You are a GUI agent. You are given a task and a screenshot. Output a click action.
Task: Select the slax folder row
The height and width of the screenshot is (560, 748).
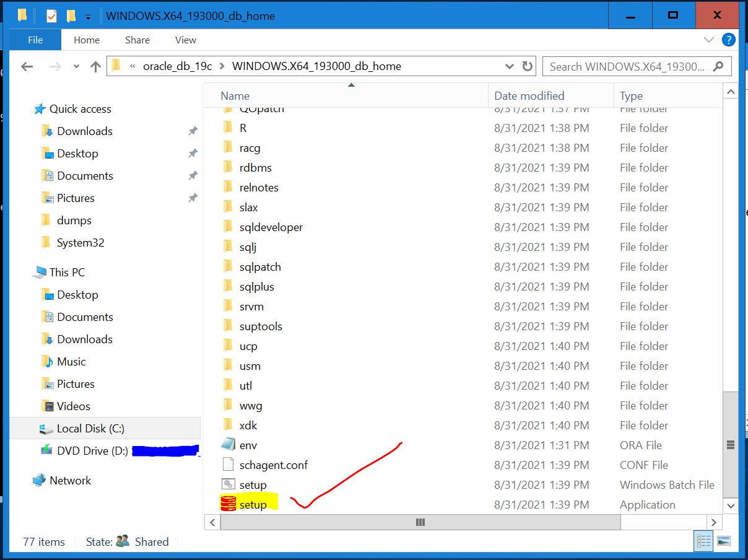click(x=463, y=207)
